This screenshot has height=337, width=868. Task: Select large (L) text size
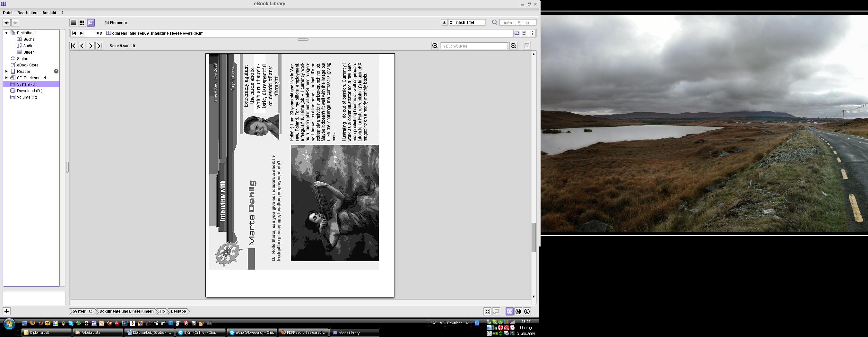(527, 312)
